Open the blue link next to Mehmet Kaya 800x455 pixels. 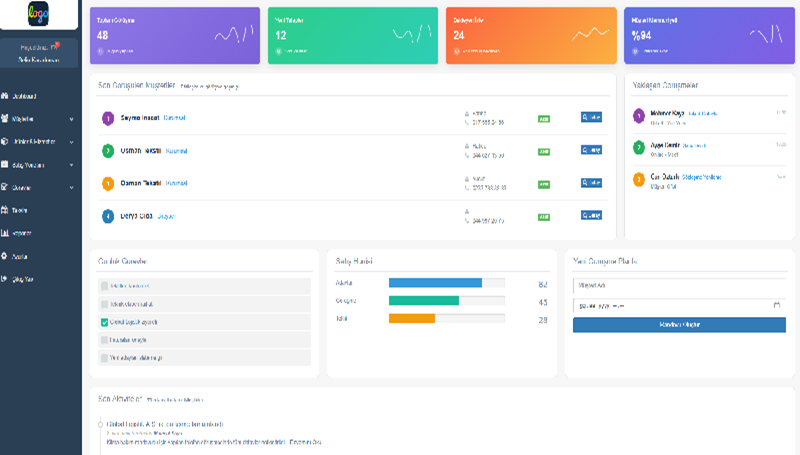pos(703,114)
